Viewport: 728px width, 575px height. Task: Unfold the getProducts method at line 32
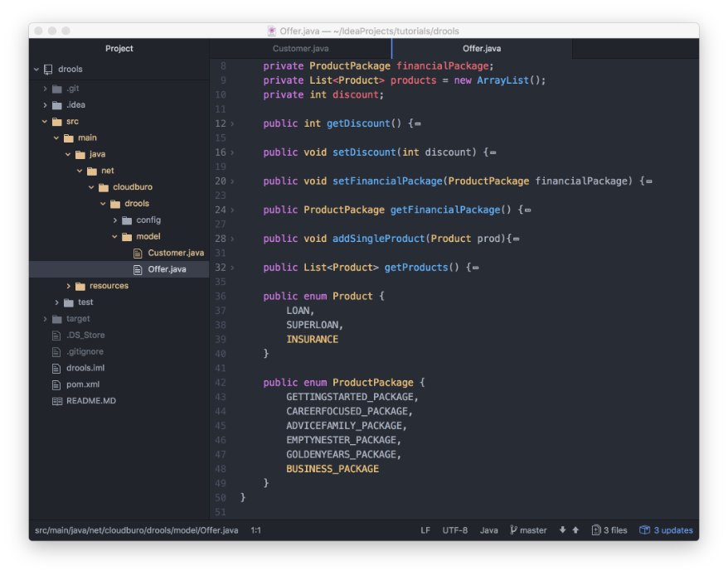(232, 268)
